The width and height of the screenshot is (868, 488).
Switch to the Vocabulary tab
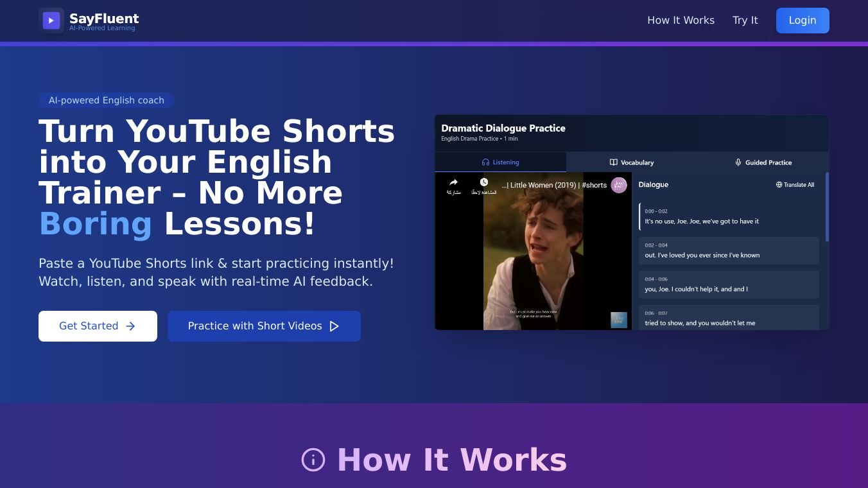coord(632,162)
